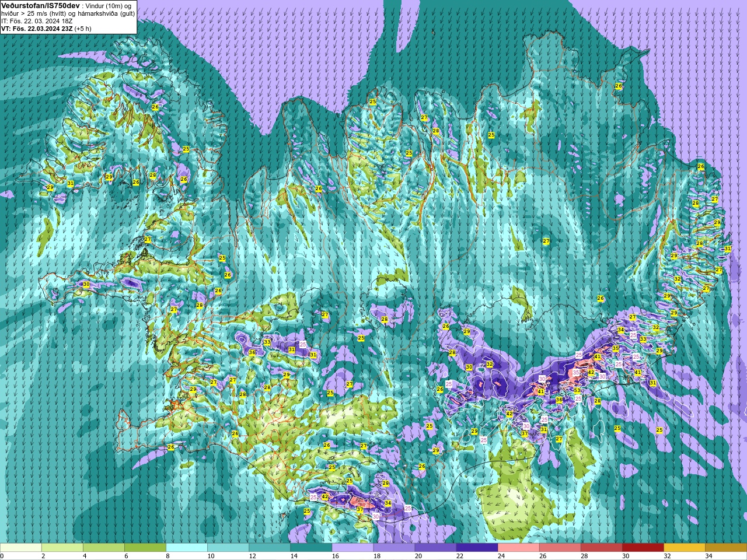Select the light green 2–4 legend swatch
Screen dimensions: 747x560
[62, 548]
